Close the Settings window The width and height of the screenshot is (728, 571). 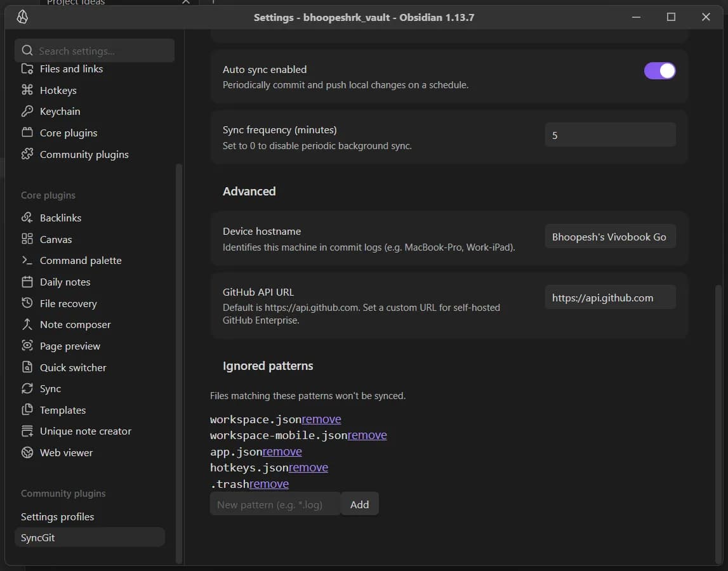pos(706,17)
